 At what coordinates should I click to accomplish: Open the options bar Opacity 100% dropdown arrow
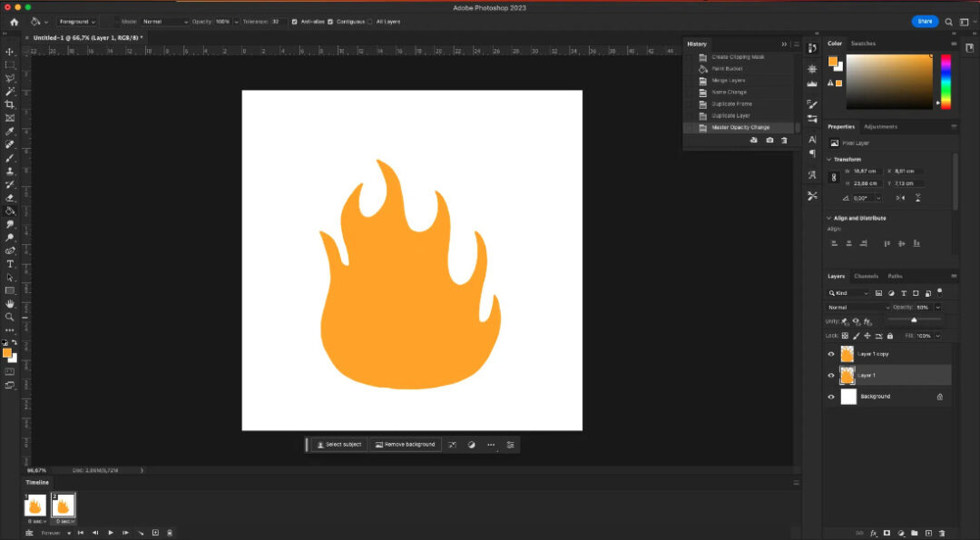236,22
